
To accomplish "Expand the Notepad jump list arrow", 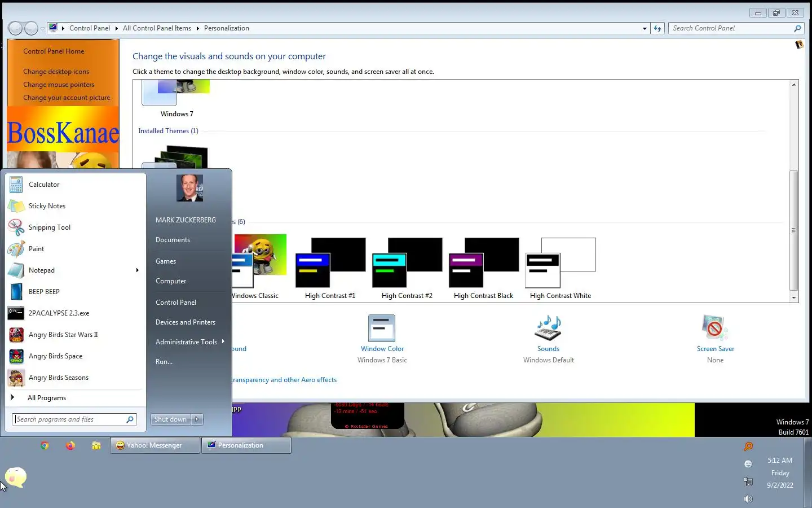I will pos(137,270).
